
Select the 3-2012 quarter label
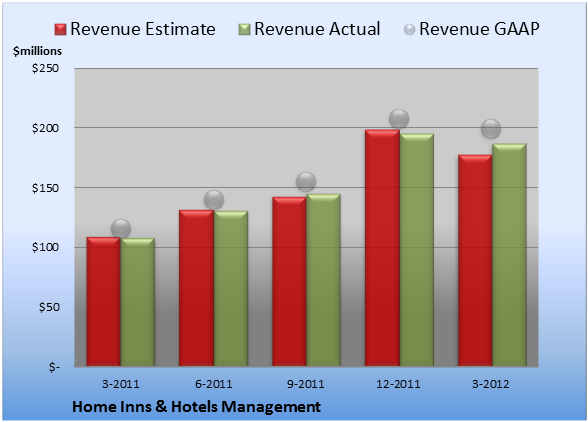491,384
